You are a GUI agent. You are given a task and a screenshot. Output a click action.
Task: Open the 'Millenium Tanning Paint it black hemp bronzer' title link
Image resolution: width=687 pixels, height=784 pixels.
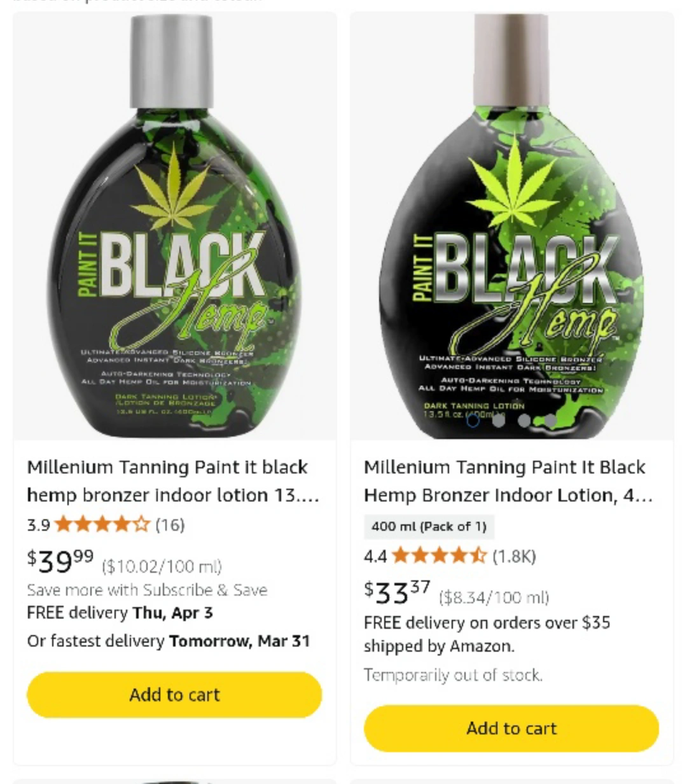coord(173,481)
